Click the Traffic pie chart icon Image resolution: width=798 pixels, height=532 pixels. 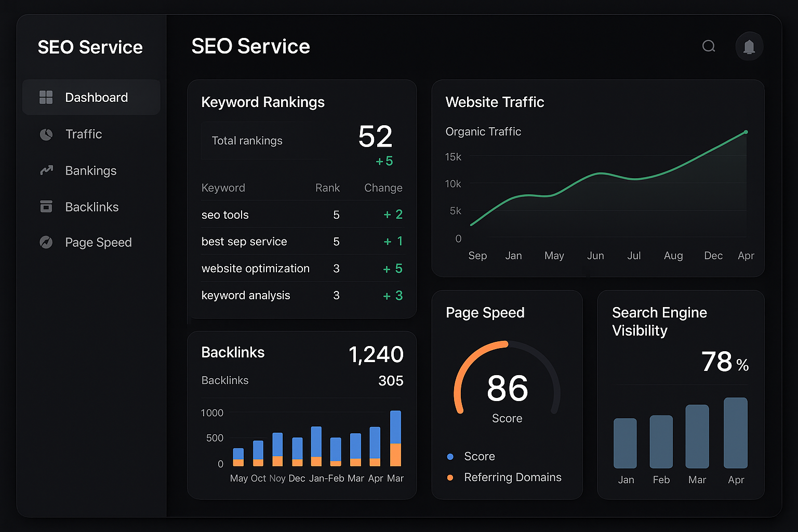click(46, 135)
